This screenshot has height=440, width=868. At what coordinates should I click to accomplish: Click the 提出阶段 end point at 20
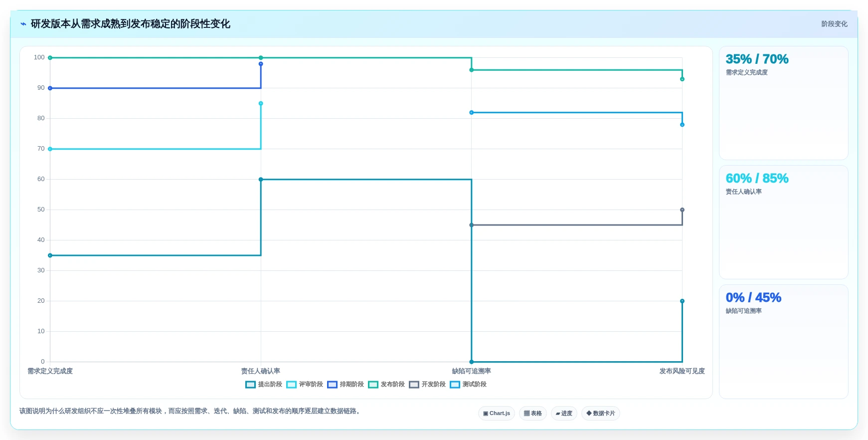point(682,301)
